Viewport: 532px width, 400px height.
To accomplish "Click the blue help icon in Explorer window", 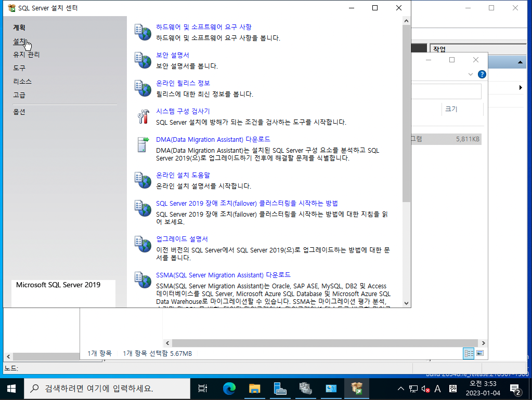I will click(482, 74).
